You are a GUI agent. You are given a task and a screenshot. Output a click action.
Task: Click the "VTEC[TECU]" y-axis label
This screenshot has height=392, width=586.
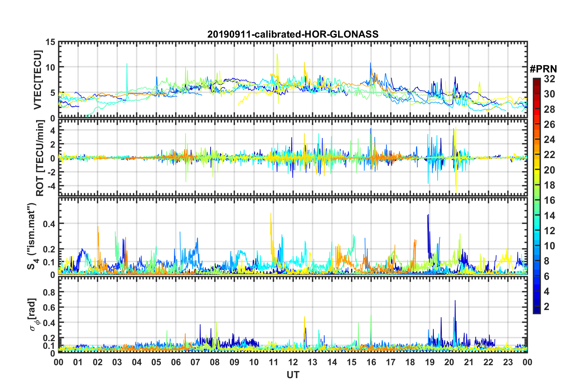38,80
